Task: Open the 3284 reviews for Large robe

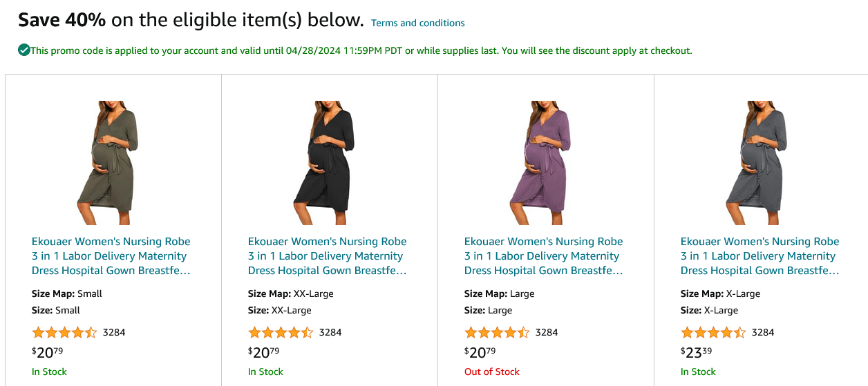Action: click(x=547, y=332)
